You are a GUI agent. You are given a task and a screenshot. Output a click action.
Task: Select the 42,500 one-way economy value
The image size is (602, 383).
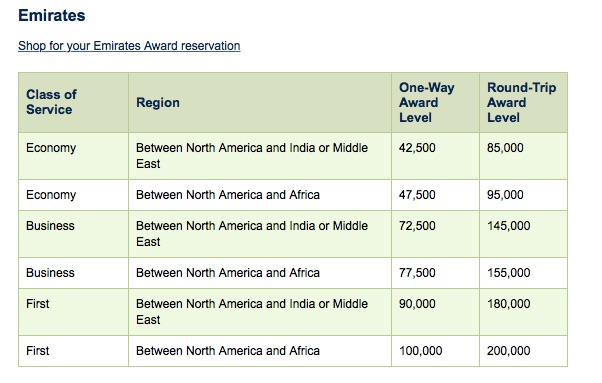pos(417,148)
